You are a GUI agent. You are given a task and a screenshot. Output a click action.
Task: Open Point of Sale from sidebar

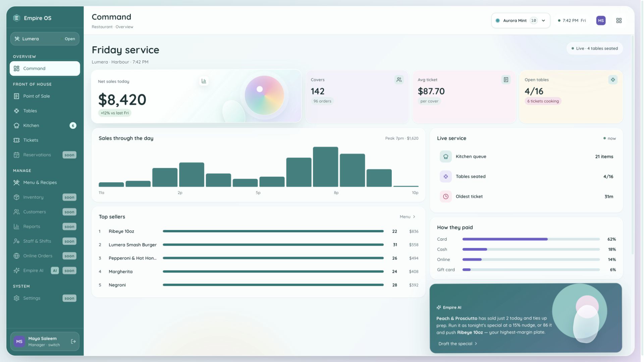click(x=45, y=96)
